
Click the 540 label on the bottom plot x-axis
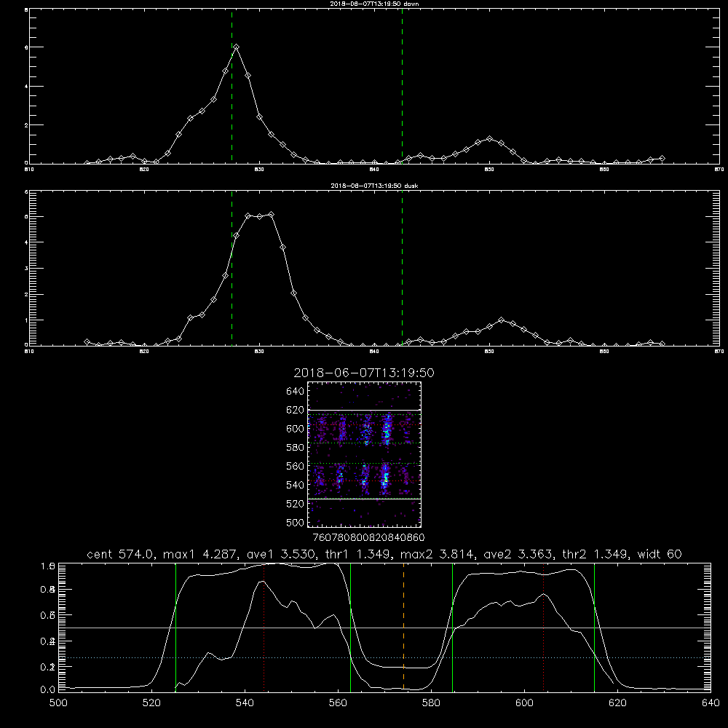coord(245,703)
